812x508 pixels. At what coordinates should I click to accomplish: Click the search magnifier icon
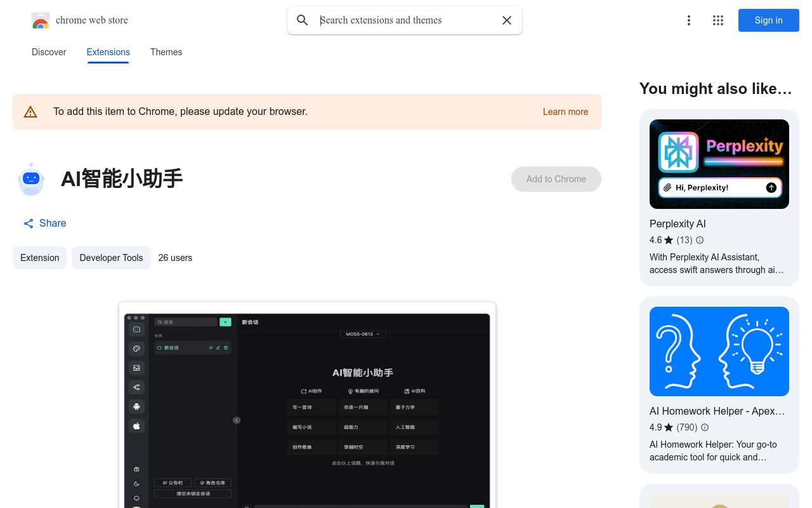(303, 20)
